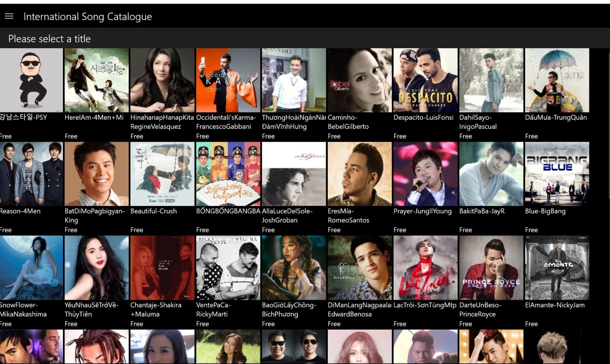This screenshot has width=610, height=364.
Task: Select the PSY Gangnam Style cartoon cover
Action: (x=31, y=80)
